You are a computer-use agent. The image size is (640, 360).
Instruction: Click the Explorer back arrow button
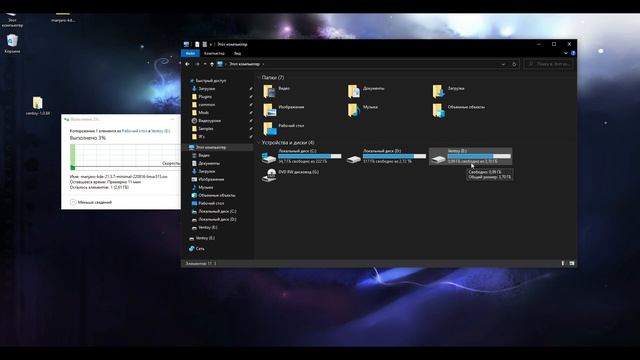187,64
